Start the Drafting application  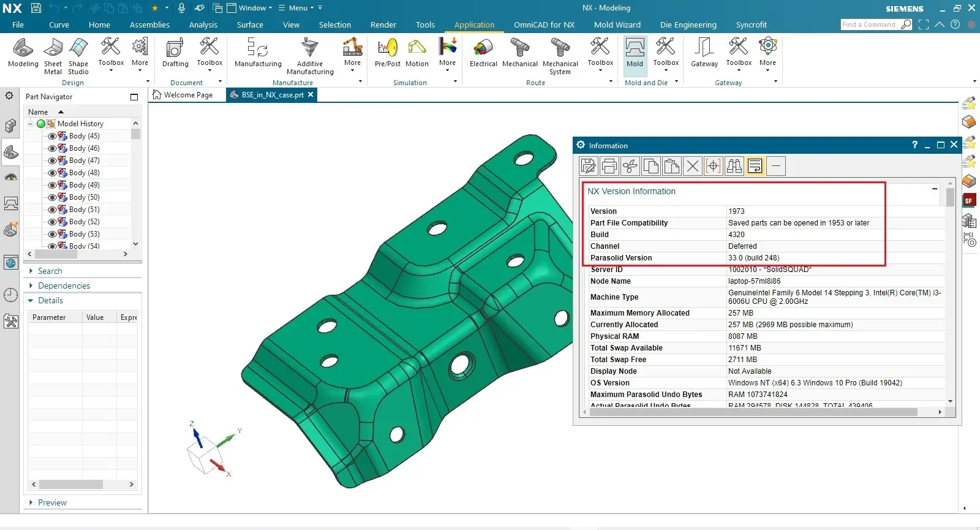point(175,53)
